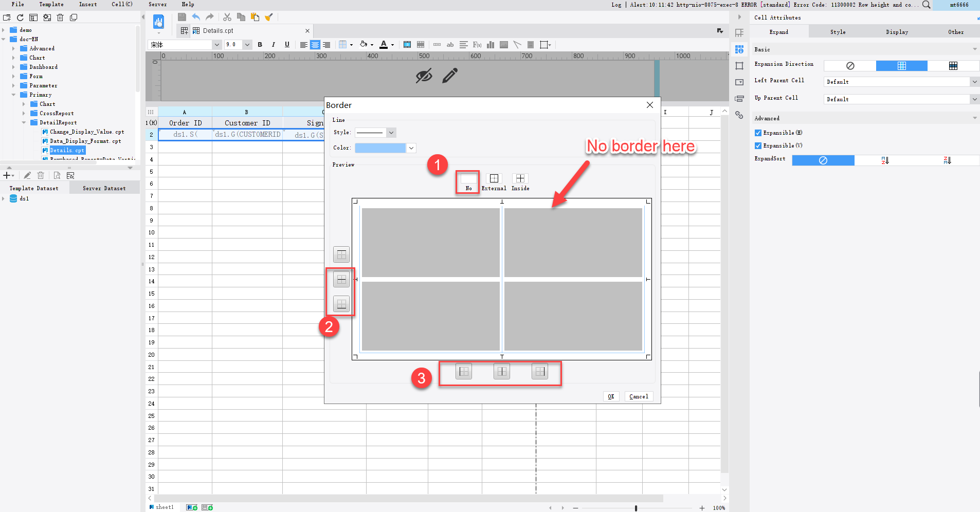The height and width of the screenshot is (512, 980).
Task: Open the cell border style dropdown arrow
Action: pos(351,45)
